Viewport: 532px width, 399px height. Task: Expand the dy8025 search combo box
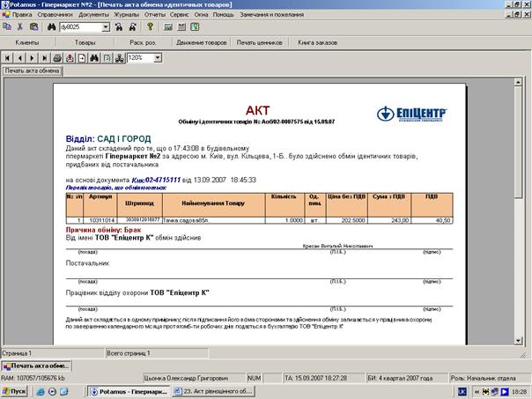[x=106, y=27]
